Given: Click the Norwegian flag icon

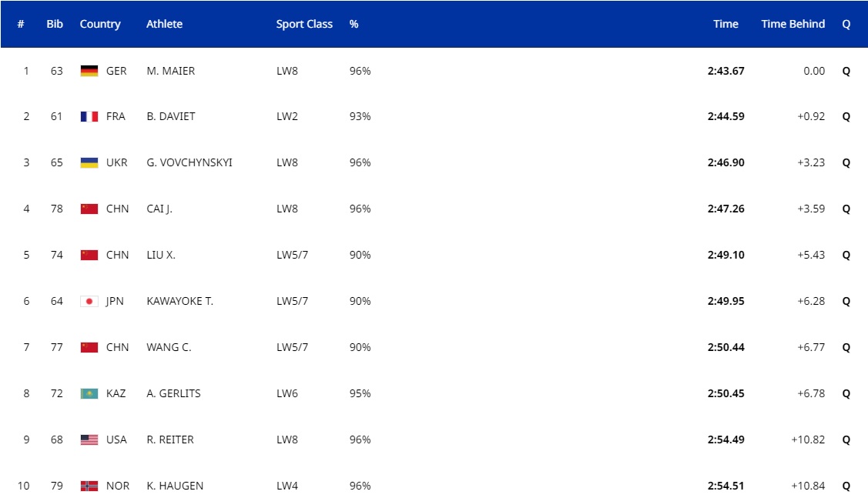Looking at the screenshot, I should coord(89,486).
